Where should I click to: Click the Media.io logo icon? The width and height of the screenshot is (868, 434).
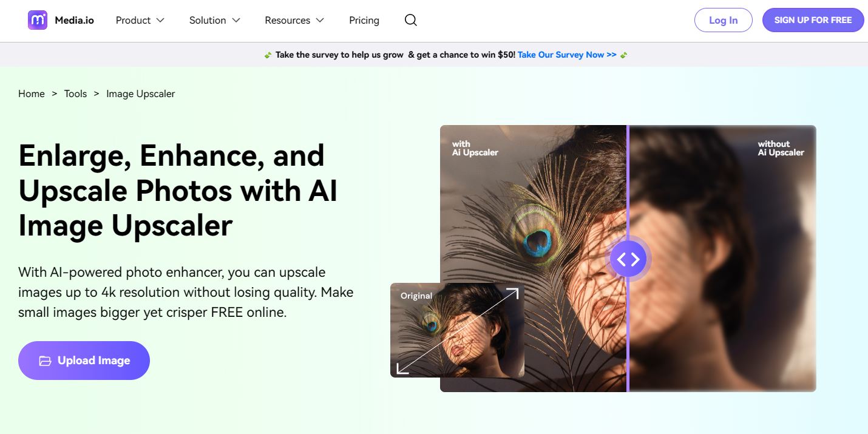tap(38, 20)
